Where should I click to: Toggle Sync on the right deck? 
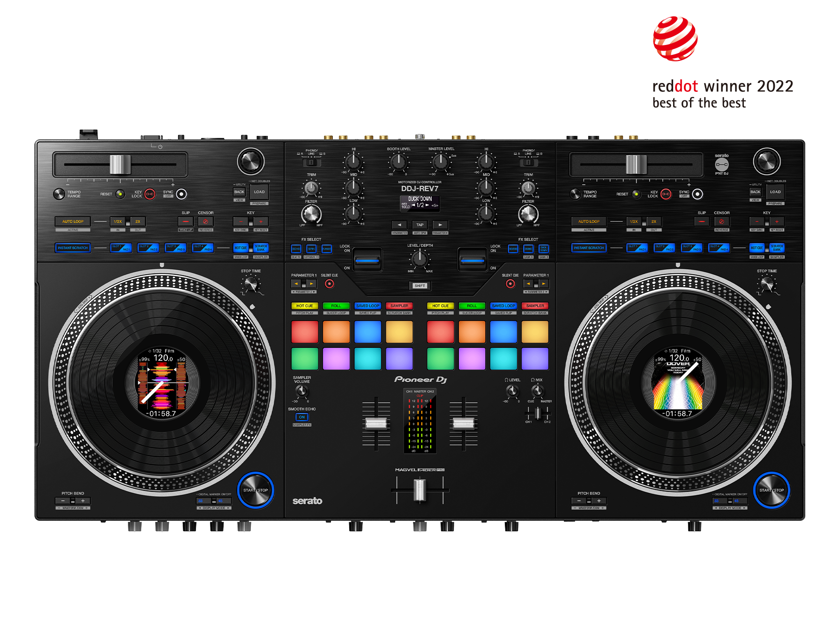point(697,194)
